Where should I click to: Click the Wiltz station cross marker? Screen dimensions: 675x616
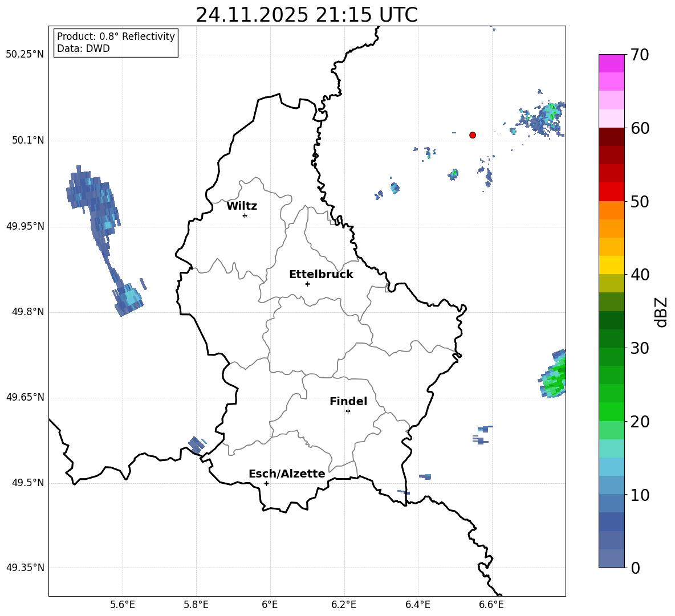pos(245,215)
